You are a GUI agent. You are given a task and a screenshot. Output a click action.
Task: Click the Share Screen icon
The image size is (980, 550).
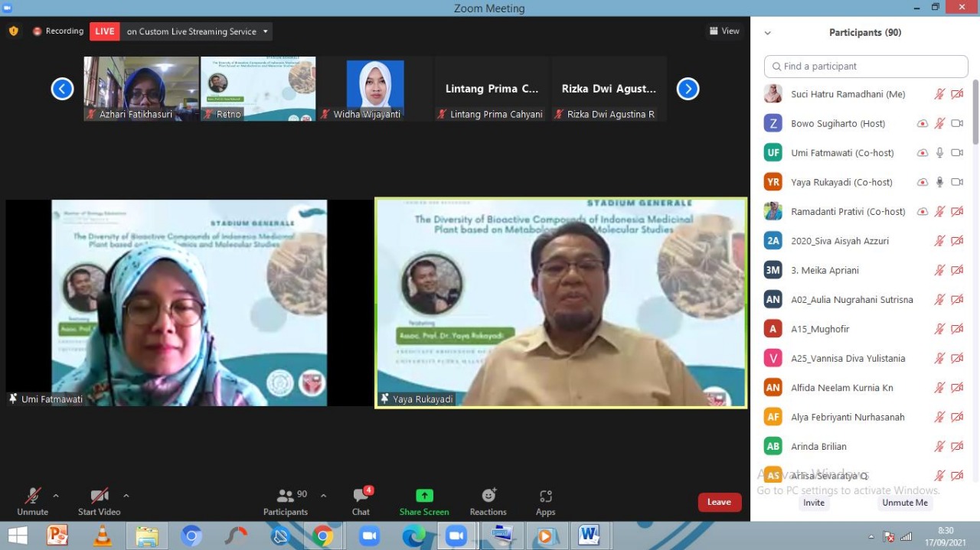[424, 496]
